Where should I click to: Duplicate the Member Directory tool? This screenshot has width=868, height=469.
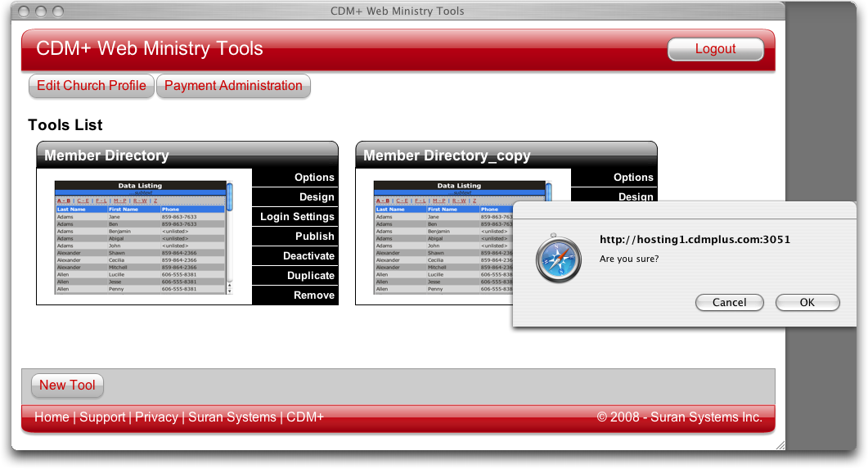[x=310, y=276]
